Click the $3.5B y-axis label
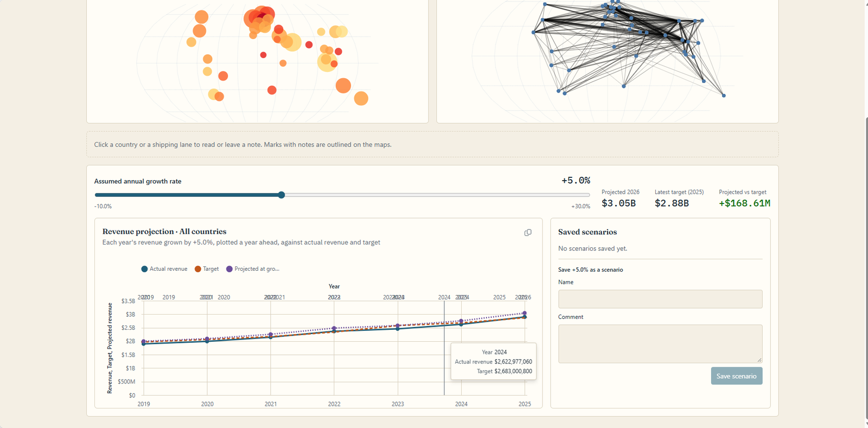Viewport: 868px width, 428px height. 128,301
